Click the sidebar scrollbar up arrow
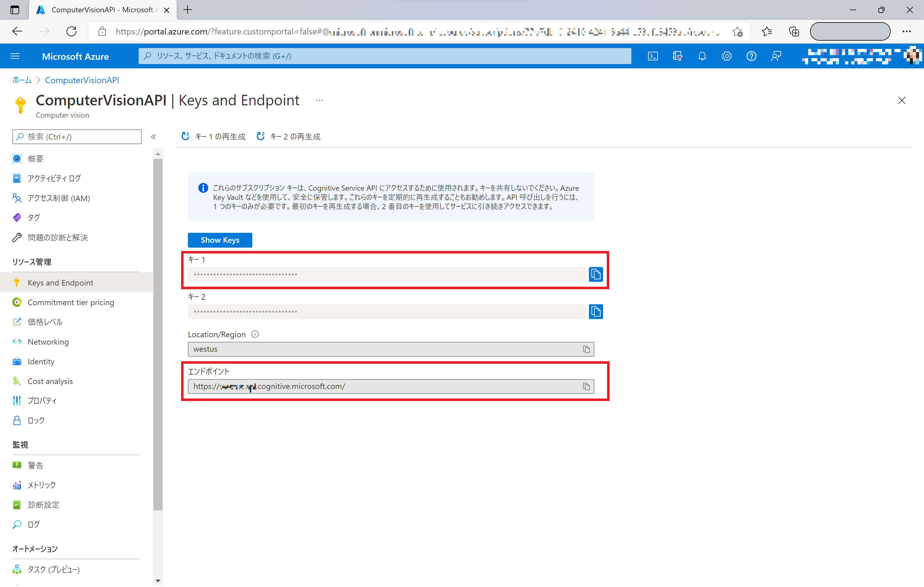 click(158, 154)
